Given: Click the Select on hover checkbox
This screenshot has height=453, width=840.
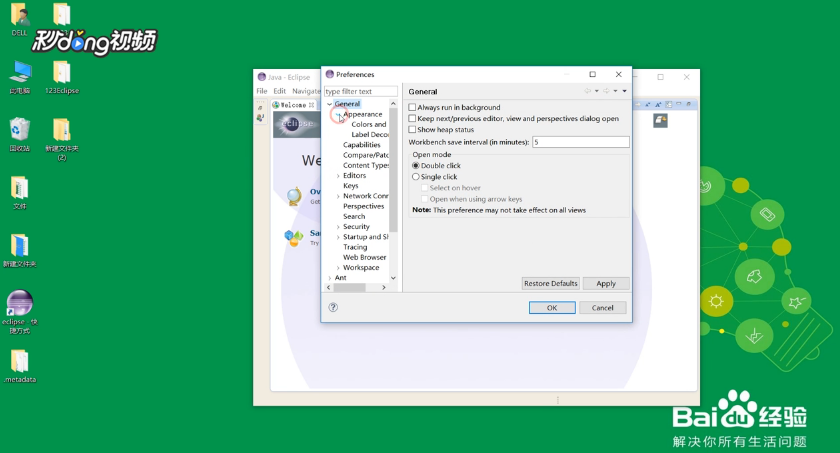Looking at the screenshot, I should click(424, 188).
